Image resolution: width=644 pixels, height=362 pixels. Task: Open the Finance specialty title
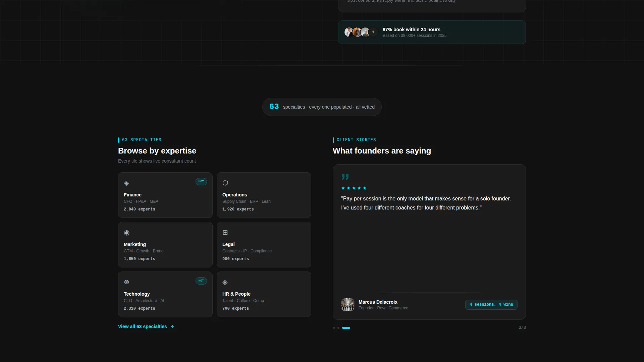click(x=132, y=195)
